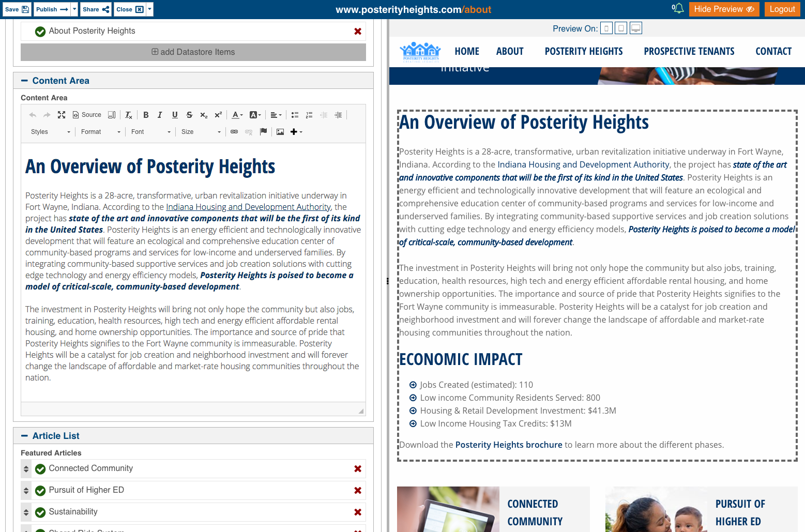The width and height of the screenshot is (805, 532).
Task: Open Format dropdown
Action: click(x=100, y=132)
